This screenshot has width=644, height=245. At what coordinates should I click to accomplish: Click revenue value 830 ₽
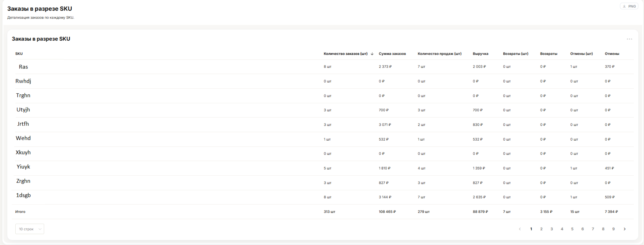(x=478, y=125)
